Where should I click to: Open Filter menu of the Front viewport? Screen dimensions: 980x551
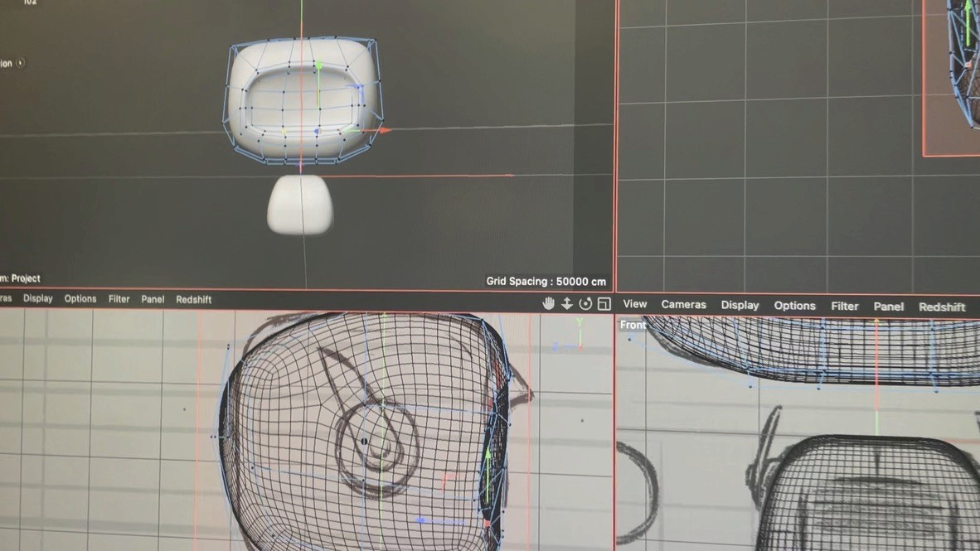(x=845, y=306)
